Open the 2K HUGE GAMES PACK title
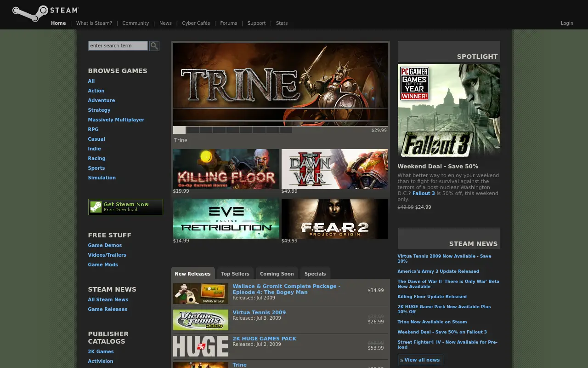The width and height of the screenshot is (588, 368). point(265,339)
